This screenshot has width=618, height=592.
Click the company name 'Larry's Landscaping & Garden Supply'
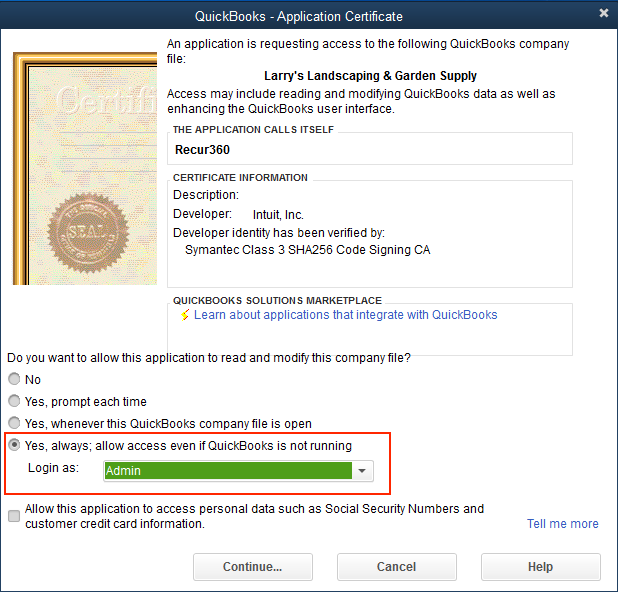click(x=370, y=76)
